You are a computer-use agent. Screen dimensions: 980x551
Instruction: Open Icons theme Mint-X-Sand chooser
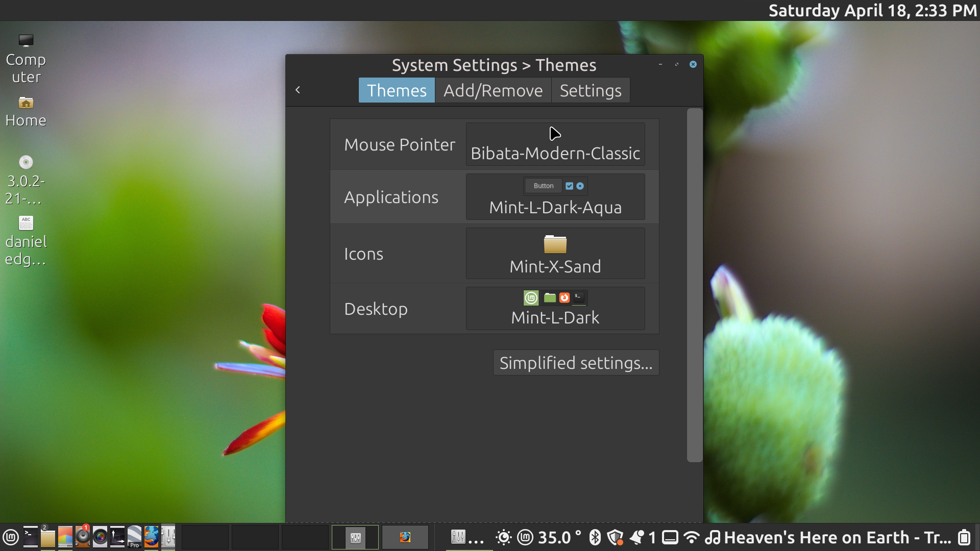[x=555, y=254]
